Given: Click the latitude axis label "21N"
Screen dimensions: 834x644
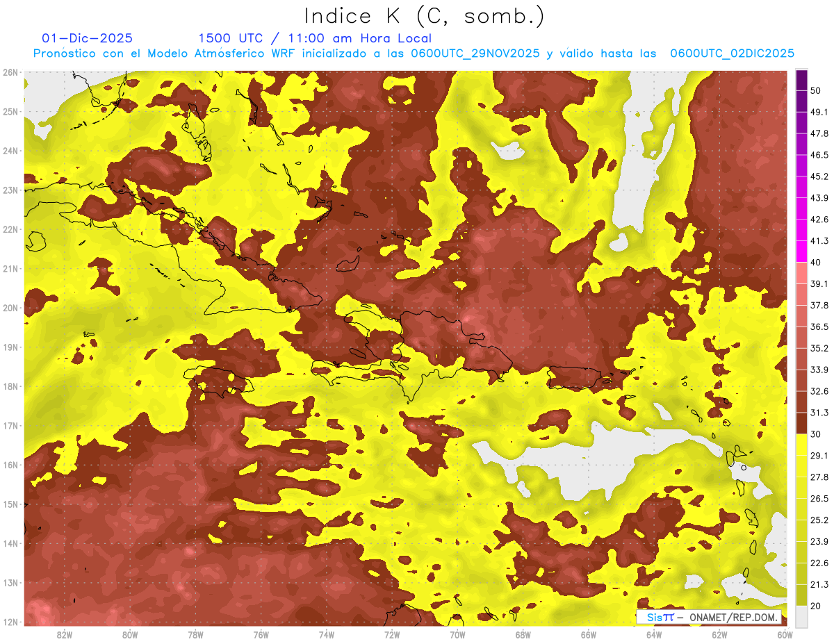Looking at the screenshot, I should point(10,269).
